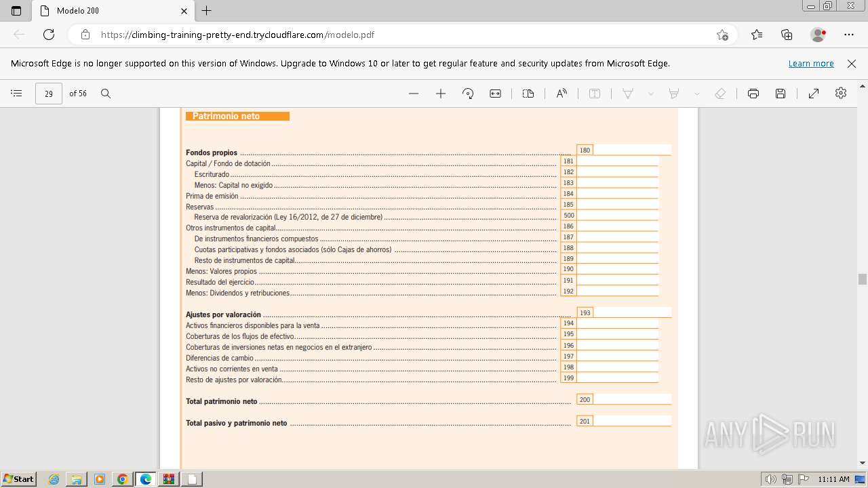868x488 pixels.
Task: Click Total pasivo y patrimonio field 201
Action: [632, 421]
